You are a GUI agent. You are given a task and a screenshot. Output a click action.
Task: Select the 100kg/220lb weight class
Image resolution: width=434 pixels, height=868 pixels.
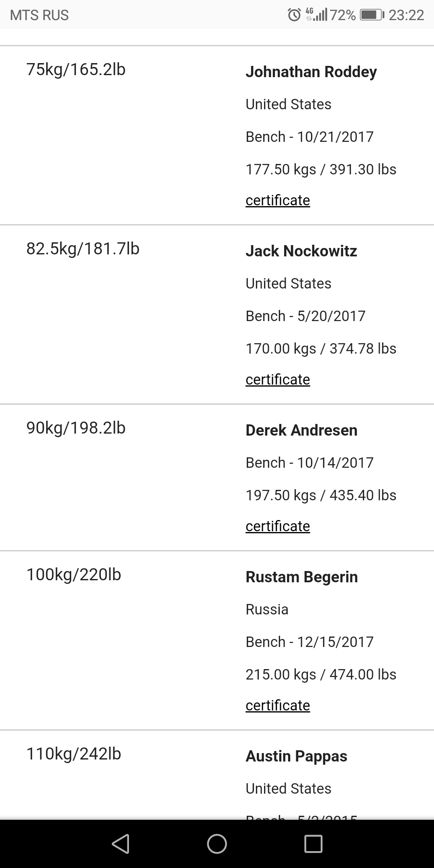74,575
